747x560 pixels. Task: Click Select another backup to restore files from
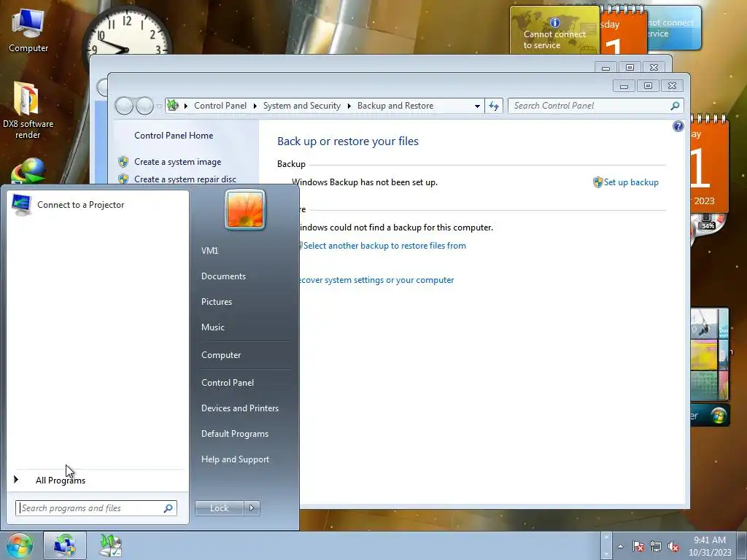[385, 246]
